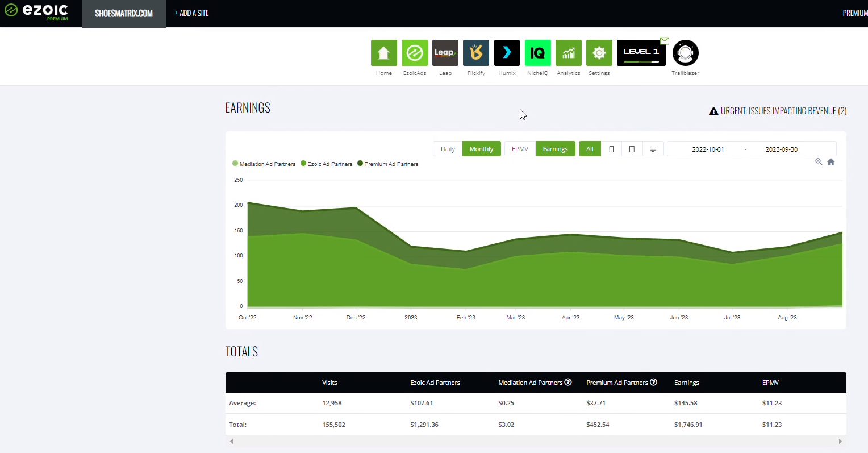Viewport: 868px width, 453px height.
Task: Show Earnings in the chart
Action: pos(556,149)
